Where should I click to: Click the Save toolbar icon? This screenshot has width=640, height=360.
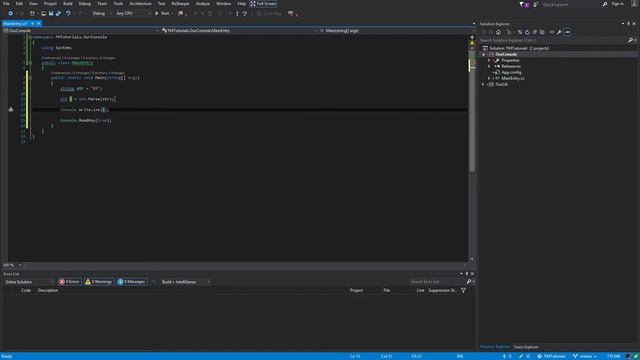[51, 13]
